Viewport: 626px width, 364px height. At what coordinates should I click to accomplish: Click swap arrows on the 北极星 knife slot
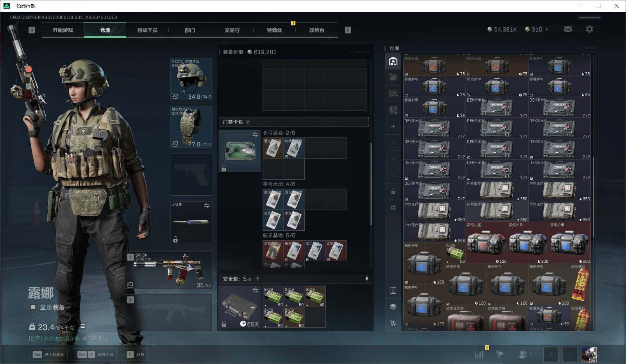pyautogui.click(x=207, y=206)
